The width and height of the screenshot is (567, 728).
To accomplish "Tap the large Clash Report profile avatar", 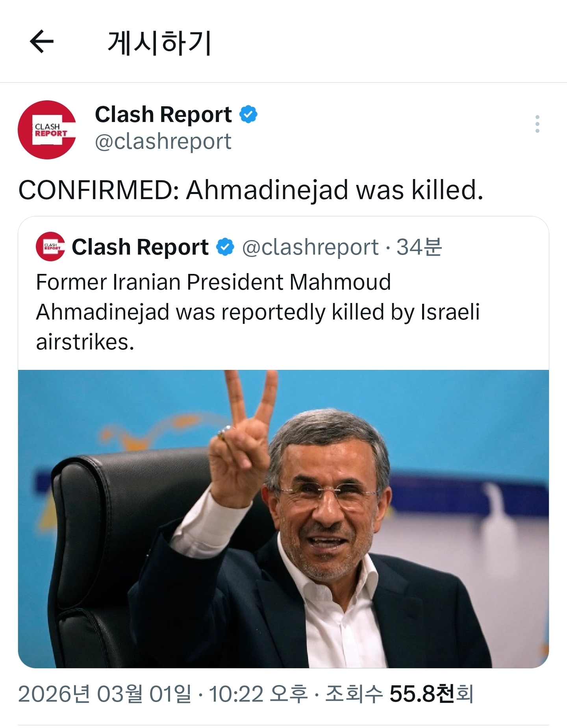I will point(47,130).
